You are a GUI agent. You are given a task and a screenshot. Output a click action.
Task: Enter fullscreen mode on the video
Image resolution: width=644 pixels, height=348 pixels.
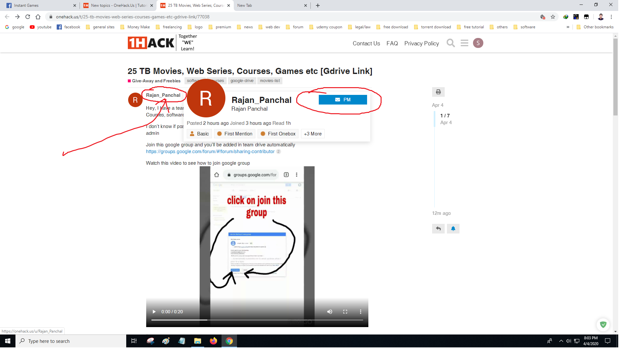tap(345, 312)
